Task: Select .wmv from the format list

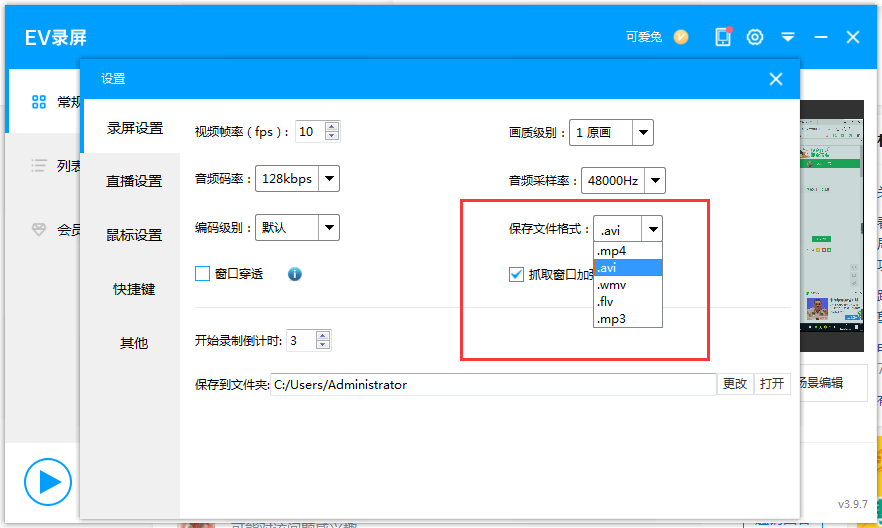Action: (628, 285)
